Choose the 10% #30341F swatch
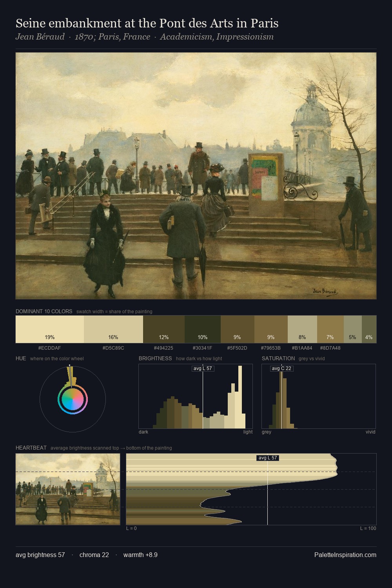The image size is (392, 588). pyautogui.click(x=203, y=329)
